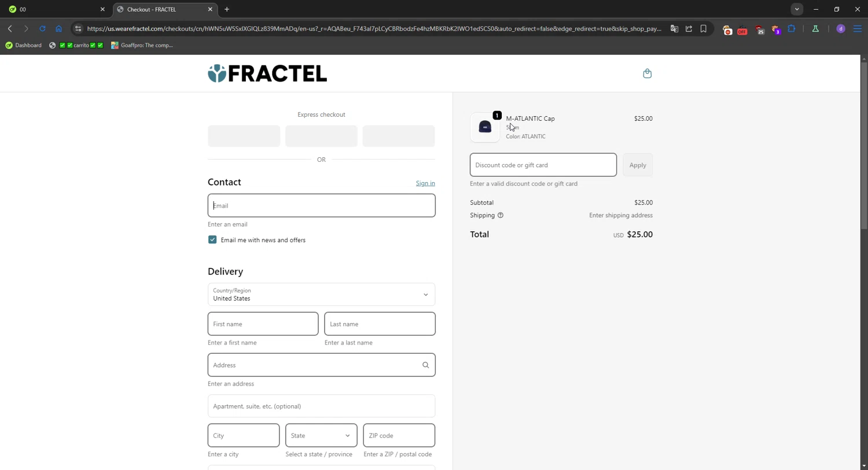Screen dimensions: 868x470
Task: Open the green flask labs icon
Action: 815,28
